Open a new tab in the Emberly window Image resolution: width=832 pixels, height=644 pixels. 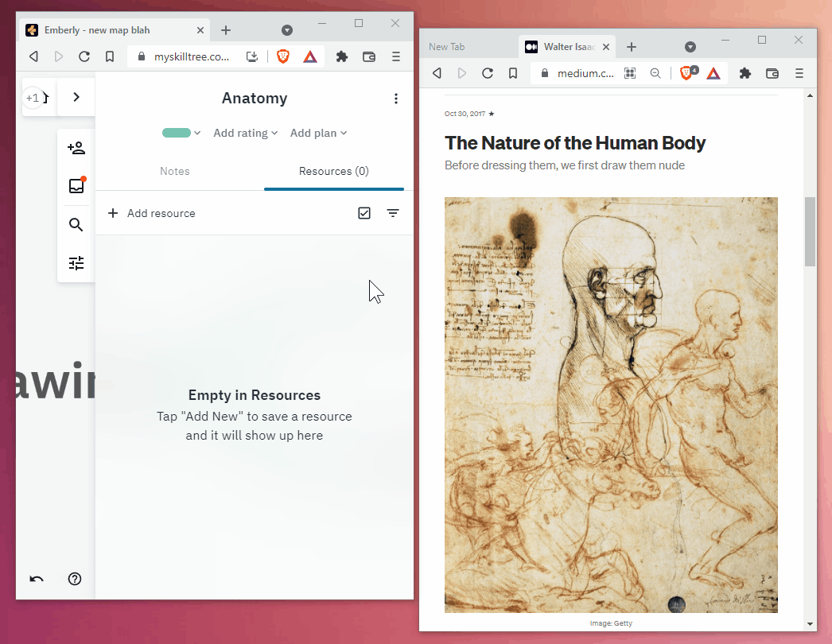[226, 30]
